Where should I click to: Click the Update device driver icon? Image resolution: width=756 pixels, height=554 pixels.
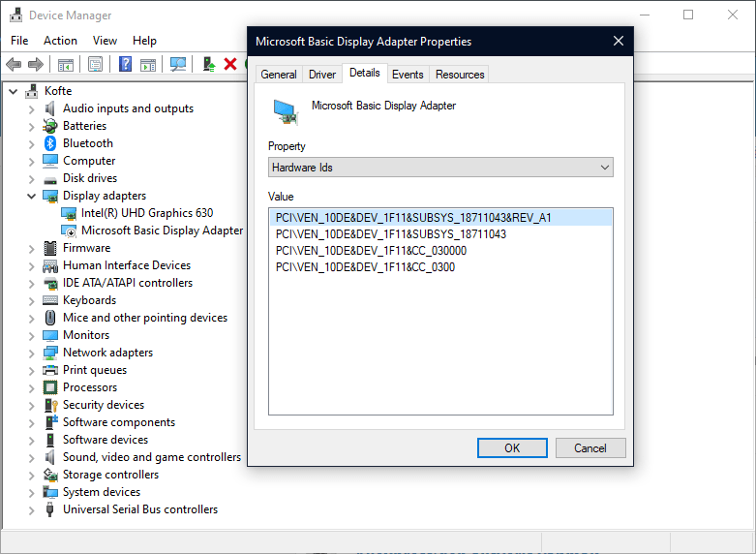[x=209, y=64]
